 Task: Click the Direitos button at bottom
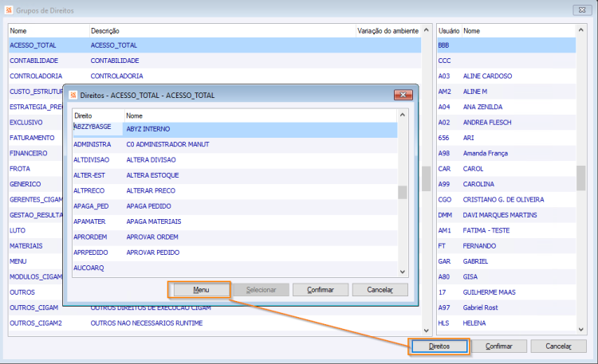coord(439,346)
